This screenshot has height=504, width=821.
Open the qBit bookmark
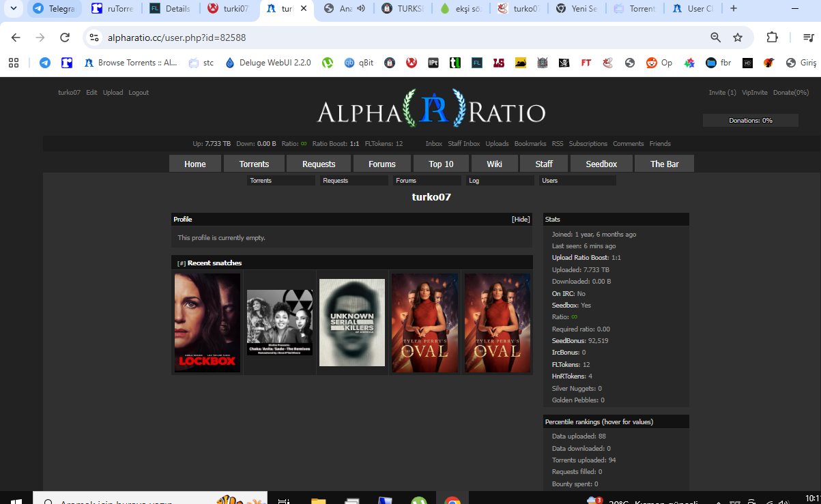pos(359,63)
